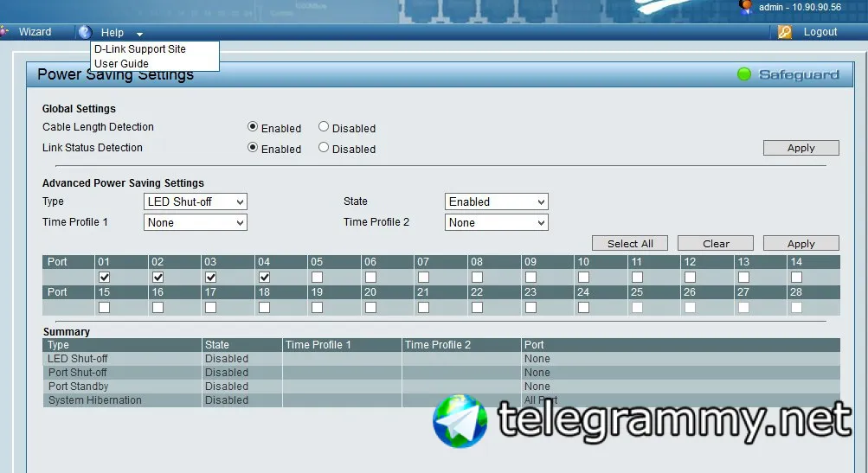Check port 20 checkbox
868x473 pixels.
point(371,307)
